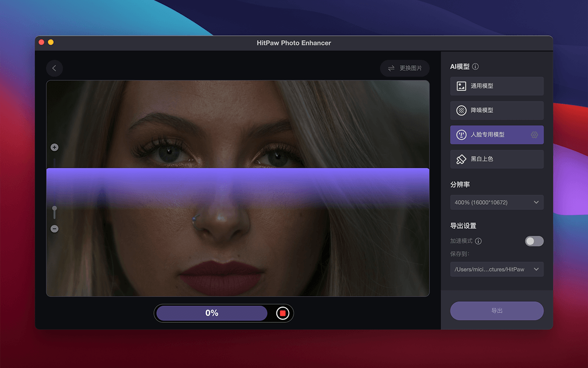Go back using the left chevron button

[x=54, y=68]
